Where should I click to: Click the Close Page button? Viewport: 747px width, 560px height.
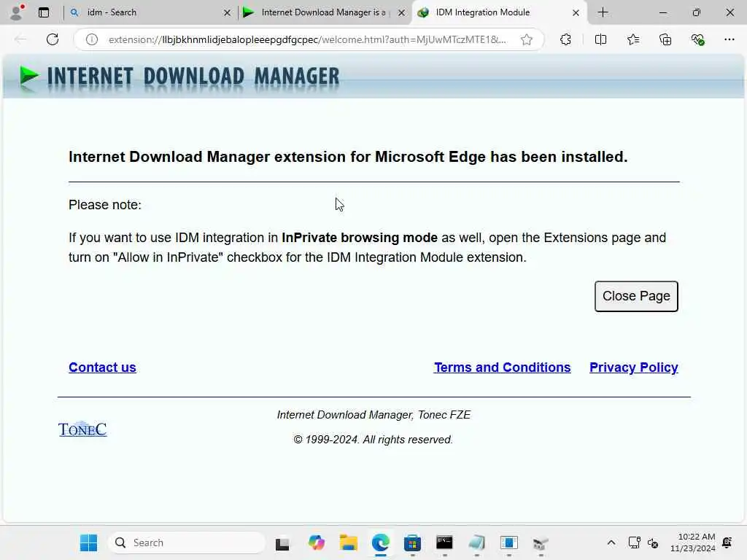click(636, 296)
